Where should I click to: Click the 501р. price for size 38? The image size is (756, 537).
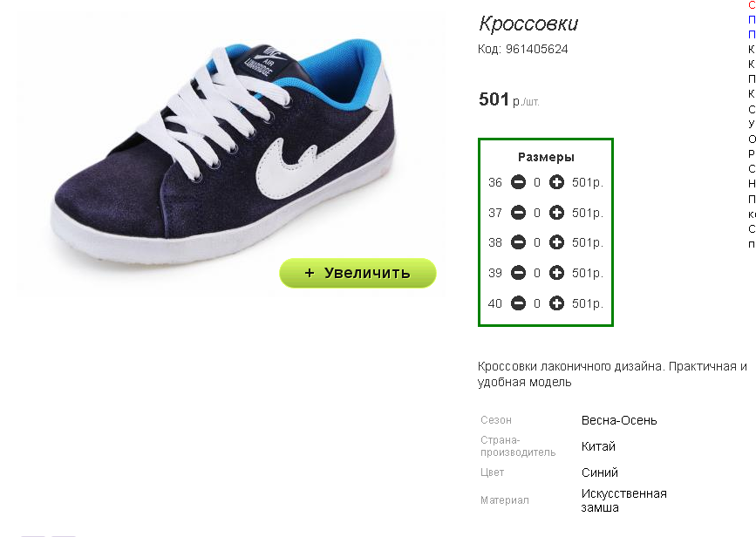coord(587,242)
